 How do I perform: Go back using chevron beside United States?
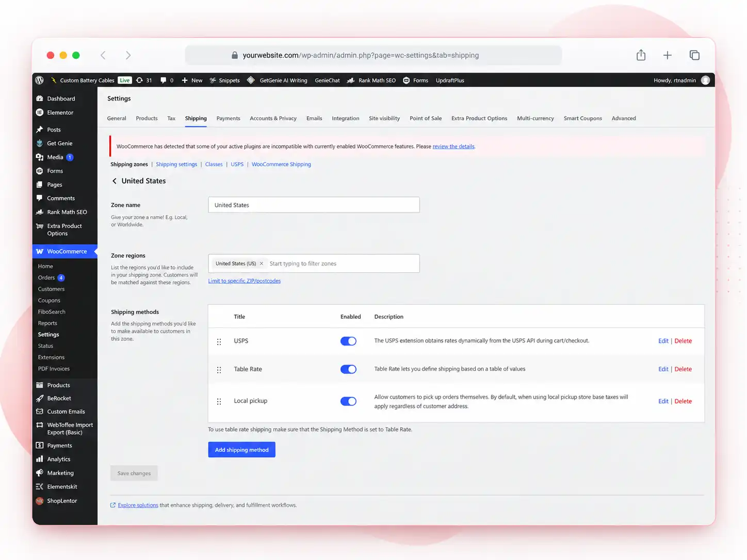[115, 181]
